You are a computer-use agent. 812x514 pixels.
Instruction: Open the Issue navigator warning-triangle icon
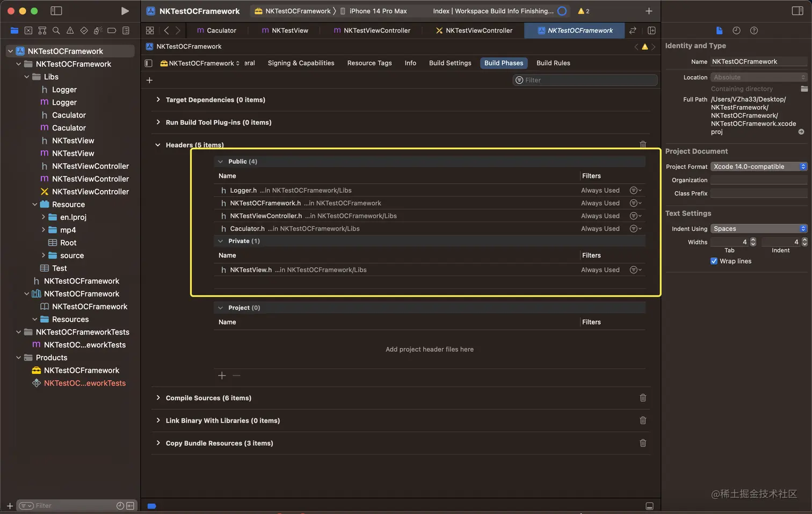pyautogui.click(x=70, y=31)
